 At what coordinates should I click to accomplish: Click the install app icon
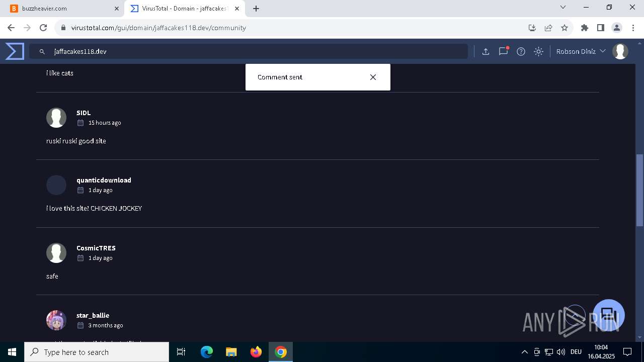(x=532, y=28)
